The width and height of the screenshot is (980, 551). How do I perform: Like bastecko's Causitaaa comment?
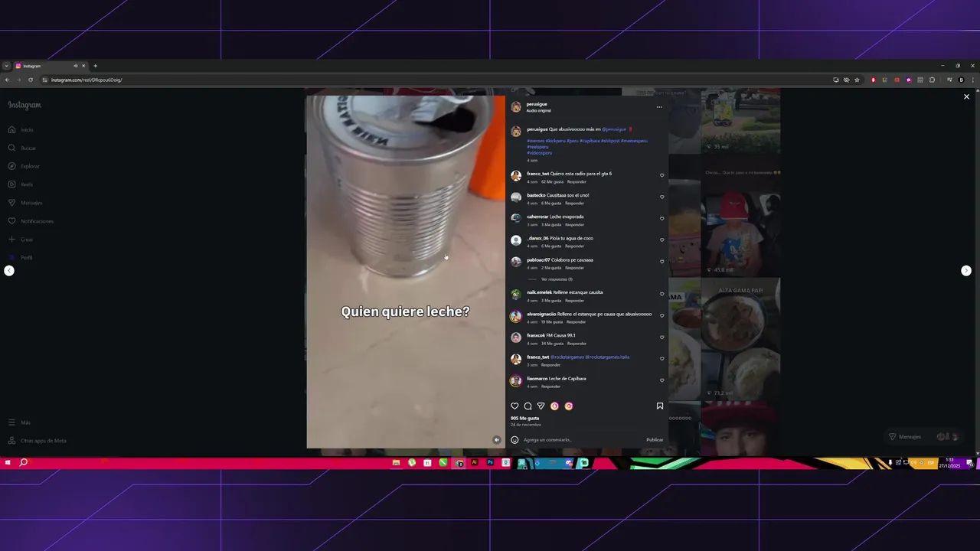[662, 197]
